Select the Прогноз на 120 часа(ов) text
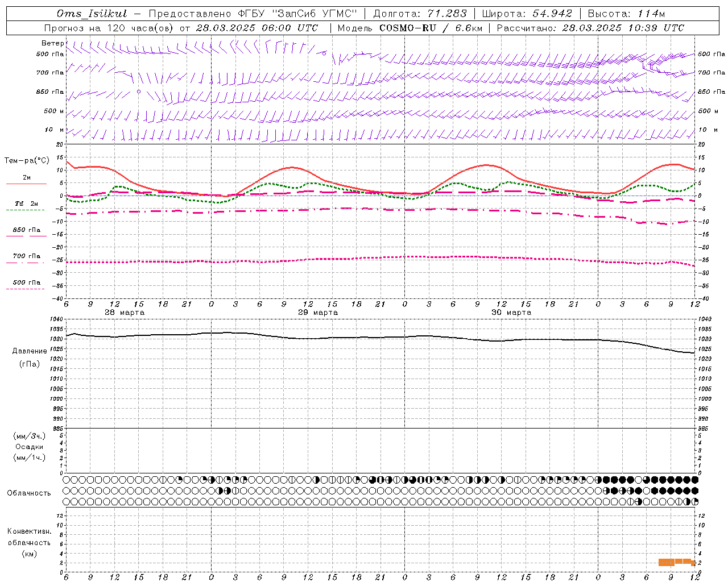The height and width of the screenshot is (582, 728). (109, 28)
